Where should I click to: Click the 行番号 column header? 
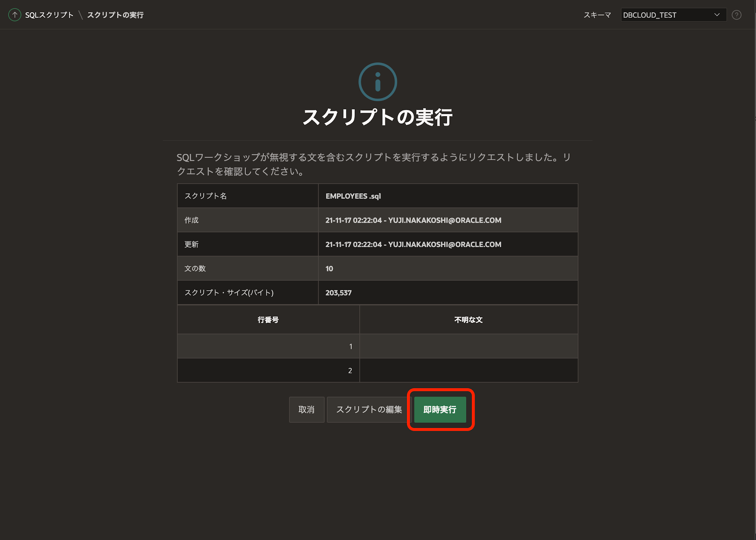pos(268,320)
